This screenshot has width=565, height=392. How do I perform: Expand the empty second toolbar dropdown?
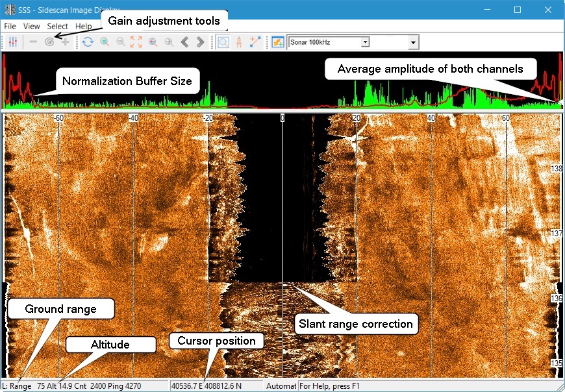point(413,43)
